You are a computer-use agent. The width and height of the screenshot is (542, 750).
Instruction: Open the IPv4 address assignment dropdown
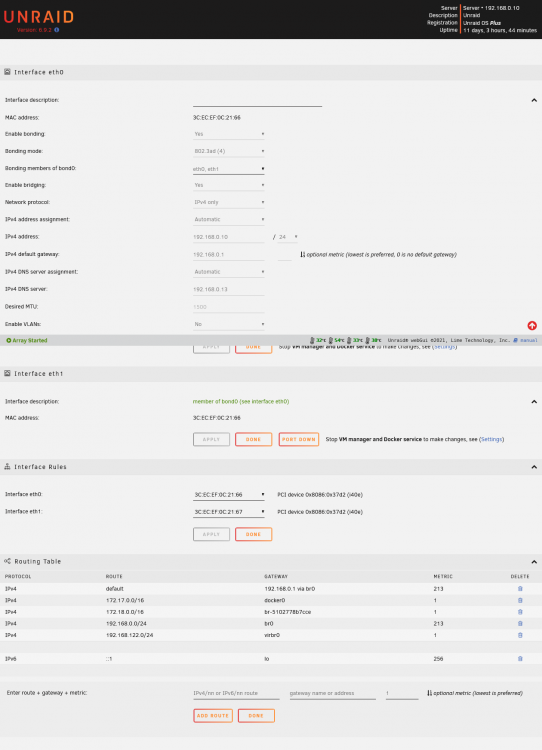tap(229, 219)
